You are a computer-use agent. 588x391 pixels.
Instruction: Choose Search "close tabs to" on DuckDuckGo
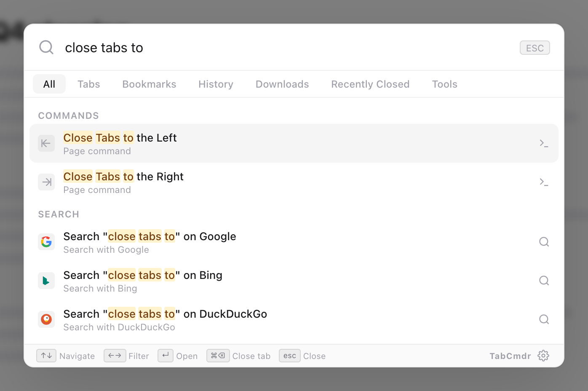[x=294, y=319]
